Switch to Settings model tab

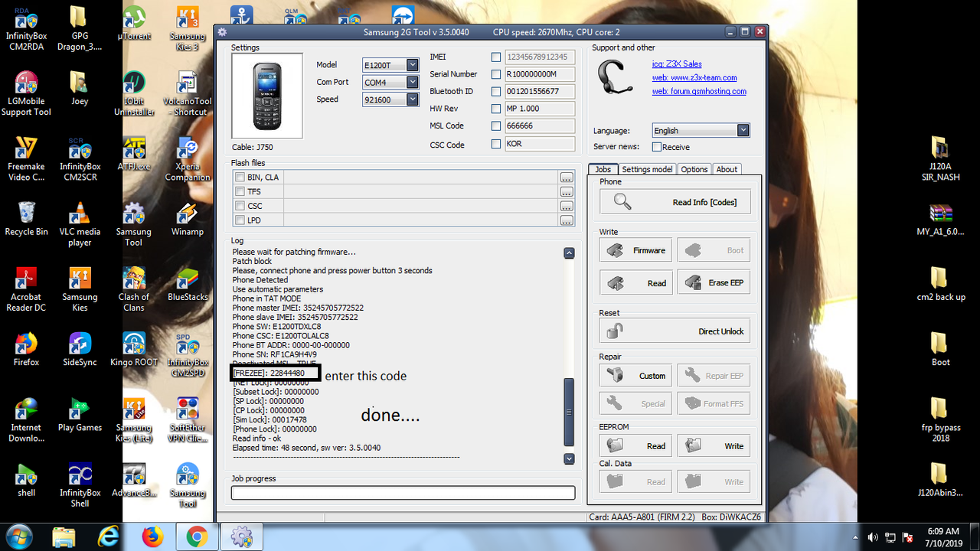647,169
